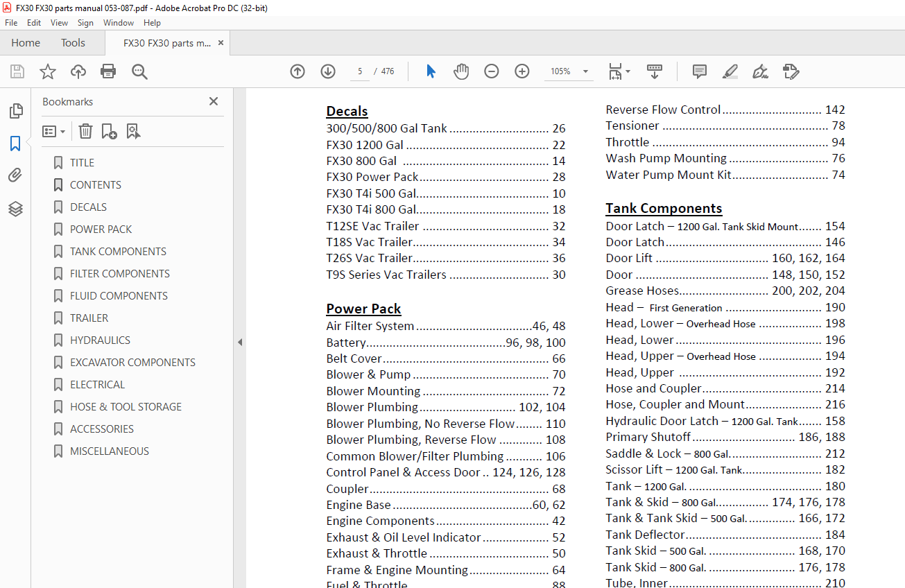Jump to FILTER COMPONENTS bookmark

coord(120,274)
